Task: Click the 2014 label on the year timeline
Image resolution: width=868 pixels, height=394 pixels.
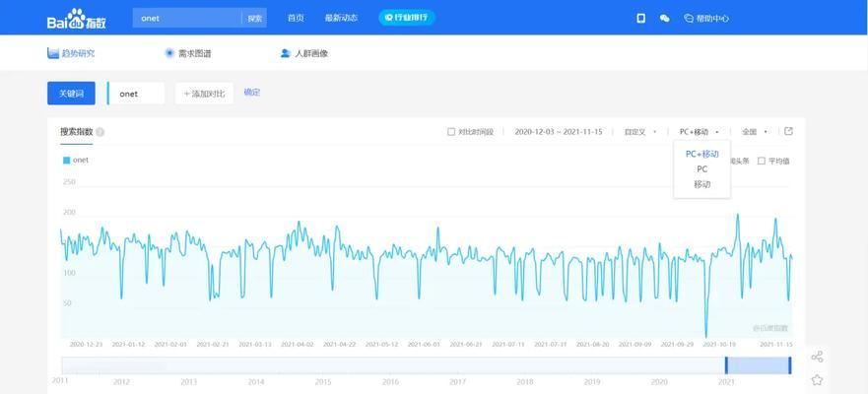Action: pos(256,382)
